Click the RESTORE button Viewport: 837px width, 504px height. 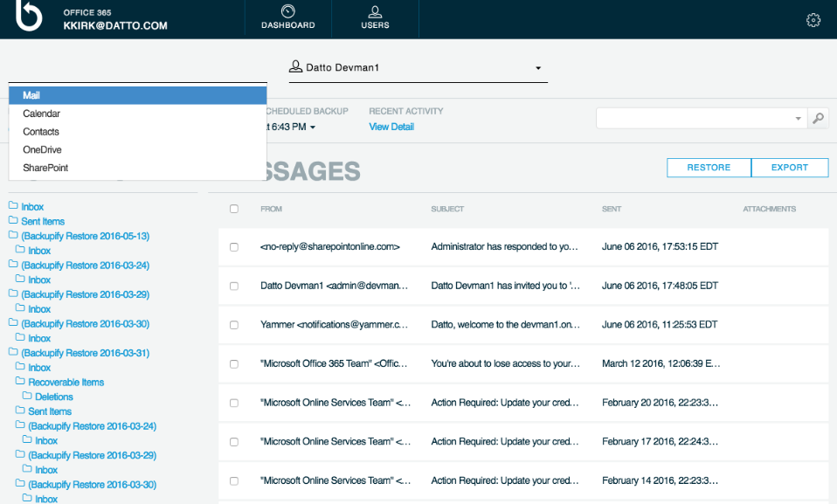point(709,168)
